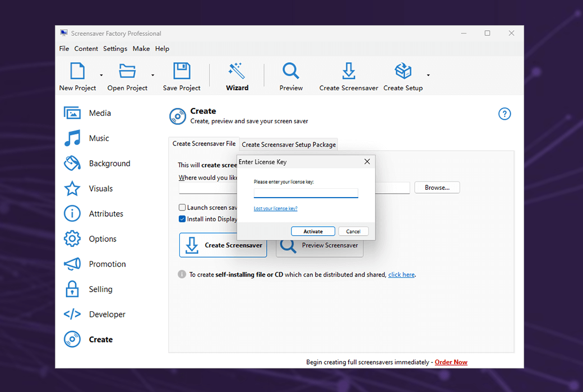583x392 pixels.
Task: Open the Media section in sidebar
Action: (x=88, y=113)
